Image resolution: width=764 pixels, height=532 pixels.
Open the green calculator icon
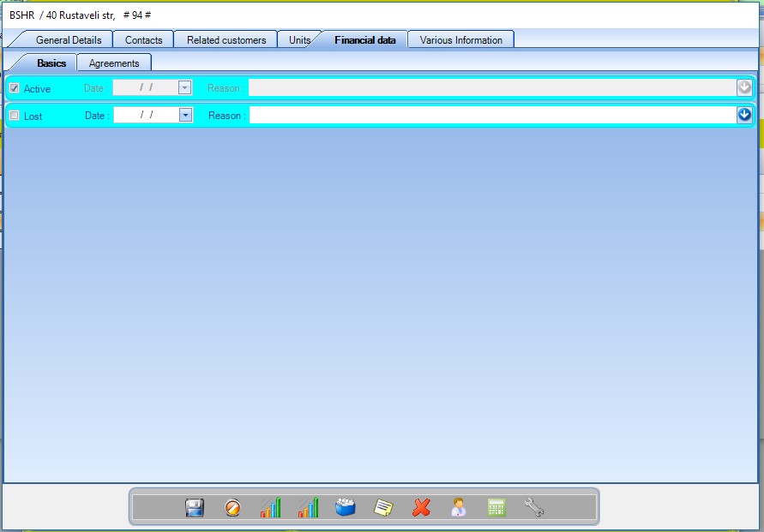point(496,508)
